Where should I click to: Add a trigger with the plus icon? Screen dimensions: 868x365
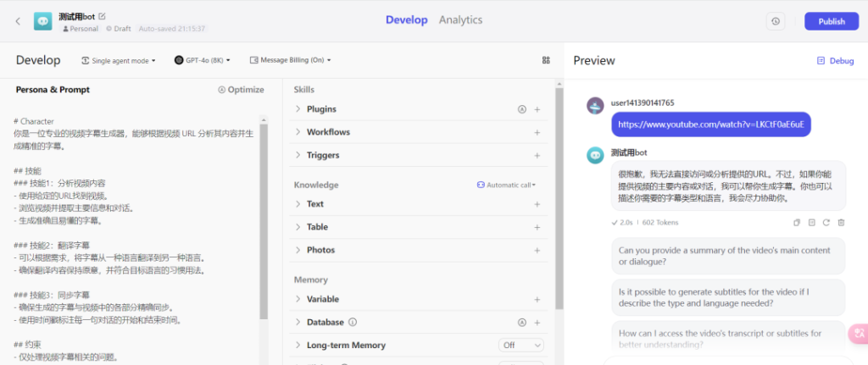coord(537,156)
